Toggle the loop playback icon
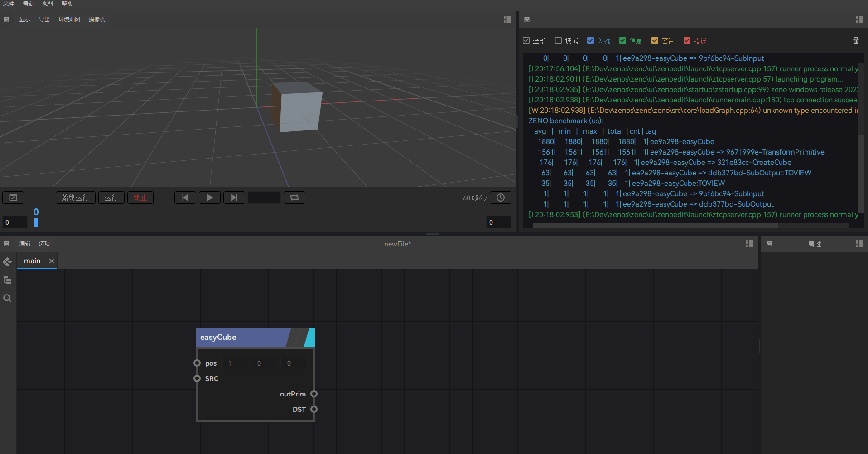The width and height of the screenshot is (868, 454). click(294, 198)
